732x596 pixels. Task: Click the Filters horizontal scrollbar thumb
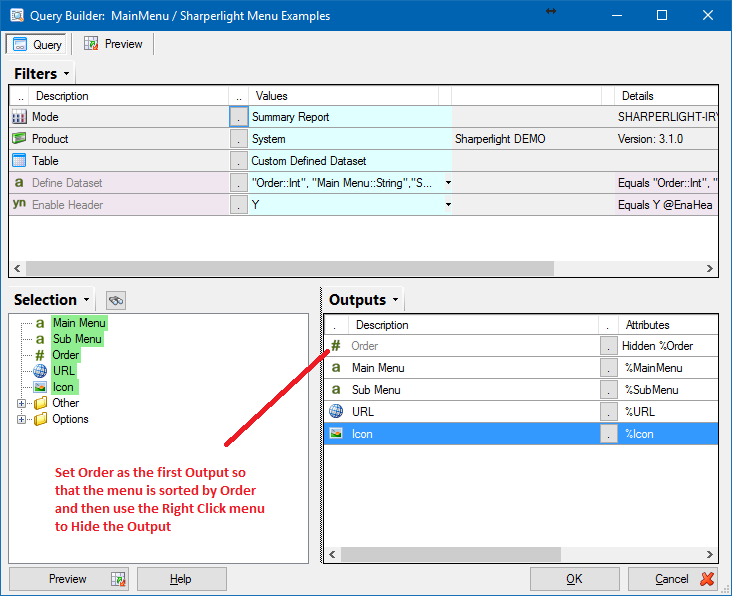(290, 268)
